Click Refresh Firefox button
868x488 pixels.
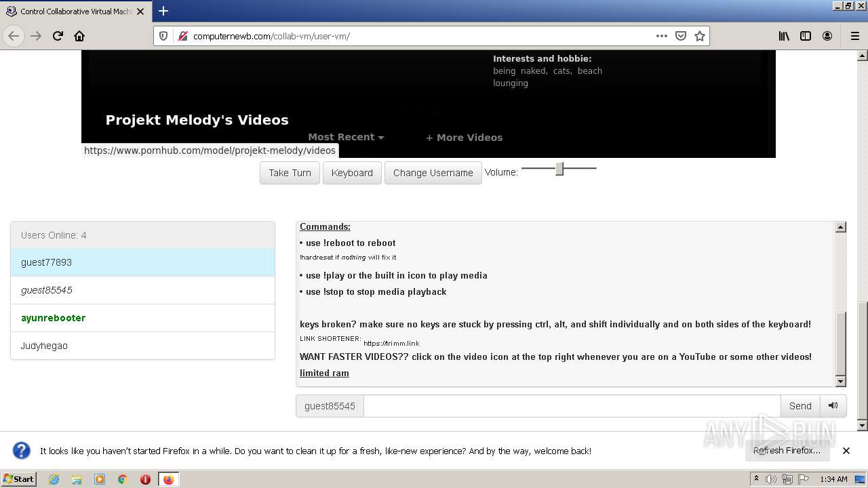pyautogui.click(x=787, y=451)
